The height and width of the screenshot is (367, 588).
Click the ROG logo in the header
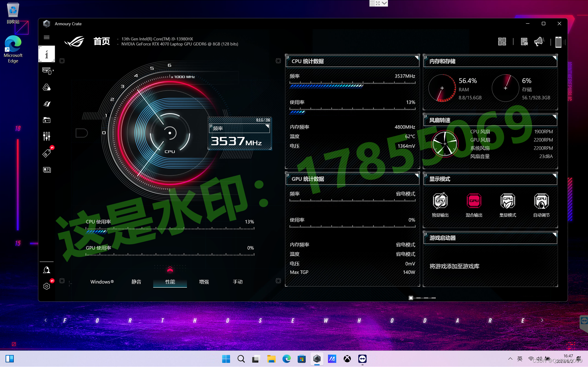pyautogui.click(x=74, y=42)
